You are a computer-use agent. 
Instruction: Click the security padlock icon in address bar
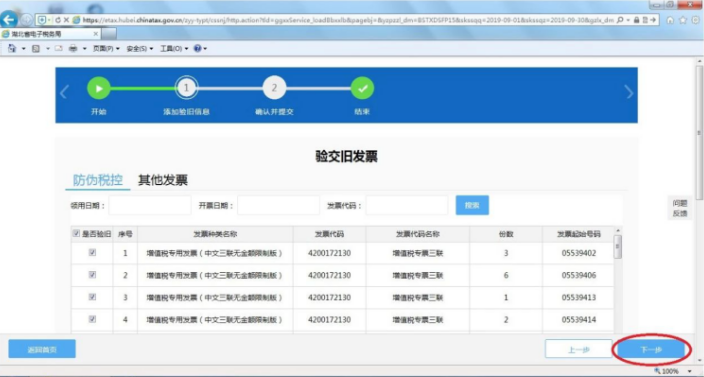(636, 20)
